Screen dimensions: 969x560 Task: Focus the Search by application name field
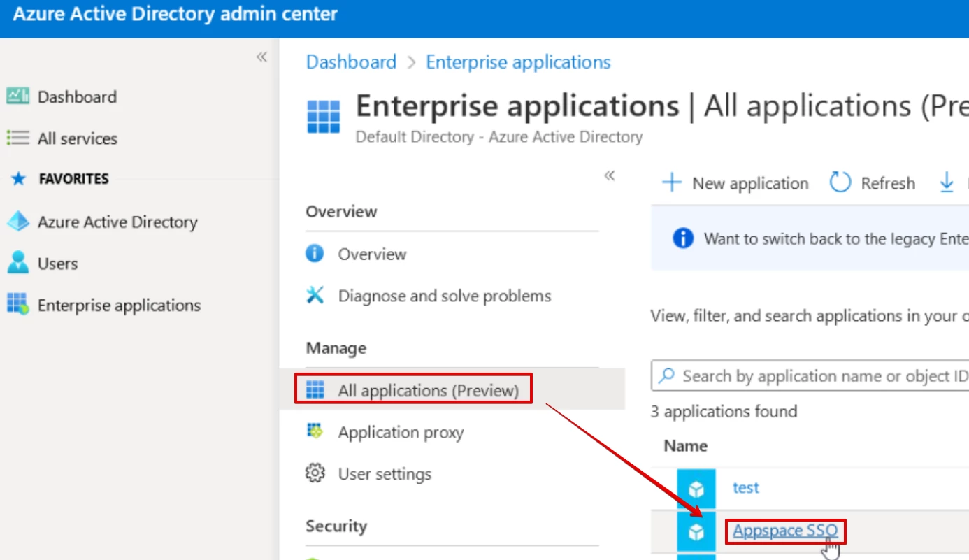click(810, 375)
